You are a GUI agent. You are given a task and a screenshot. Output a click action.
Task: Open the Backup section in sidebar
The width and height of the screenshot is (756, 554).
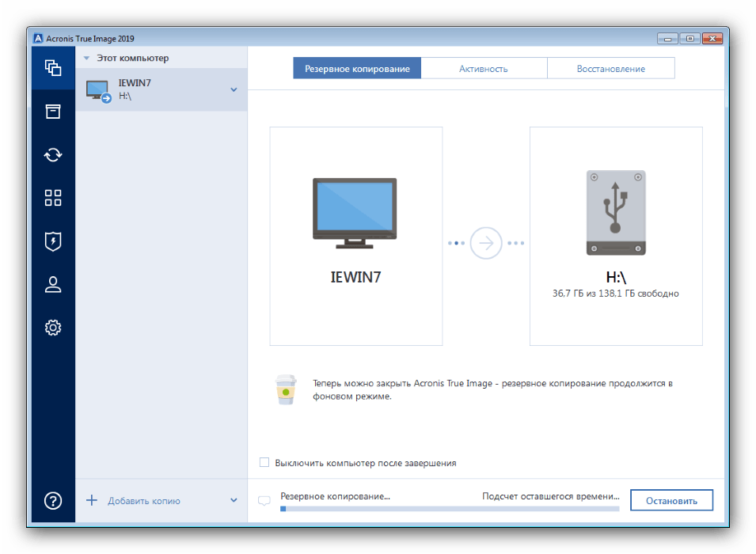[53, 67]
